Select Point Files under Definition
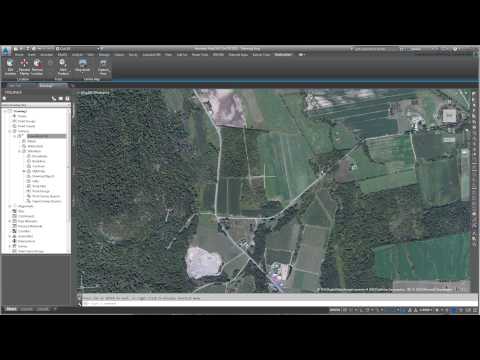Screen dimensions: 480x360 point(39,186)
